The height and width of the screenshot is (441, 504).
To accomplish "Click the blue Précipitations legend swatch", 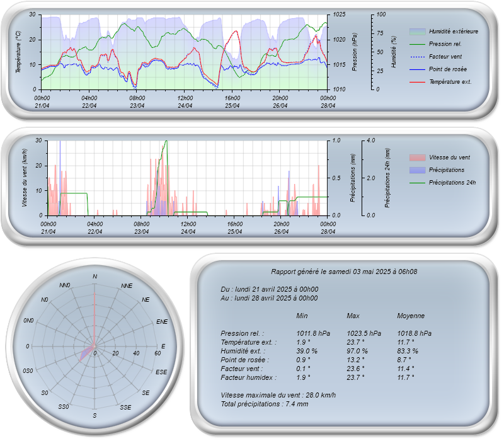I will [417, 170].
